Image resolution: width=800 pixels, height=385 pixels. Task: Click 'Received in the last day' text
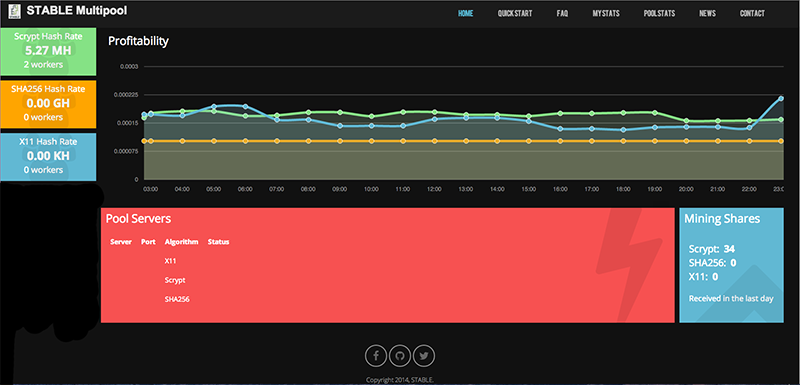(731, 298)
